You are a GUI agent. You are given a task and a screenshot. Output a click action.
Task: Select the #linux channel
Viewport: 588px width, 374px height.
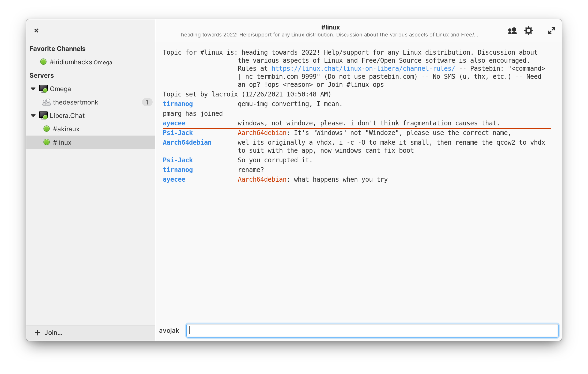coord(62,142)
